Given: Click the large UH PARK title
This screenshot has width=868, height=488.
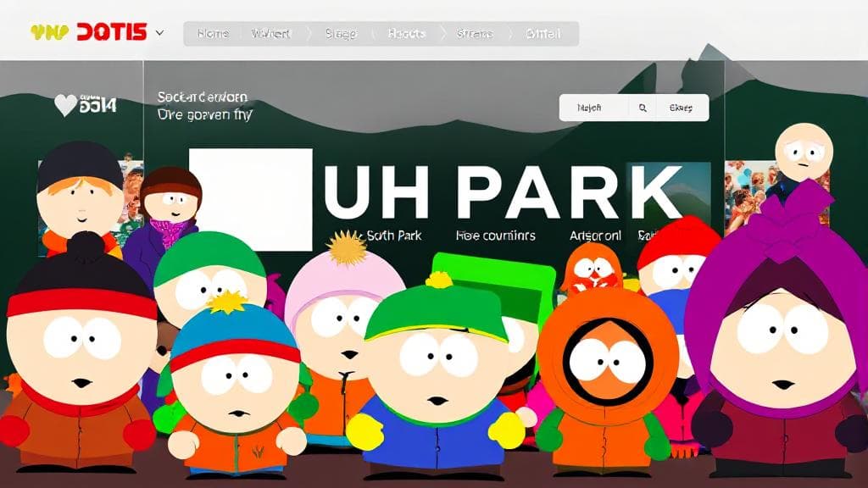Looking at the screenshot, I should pos(502,192).
